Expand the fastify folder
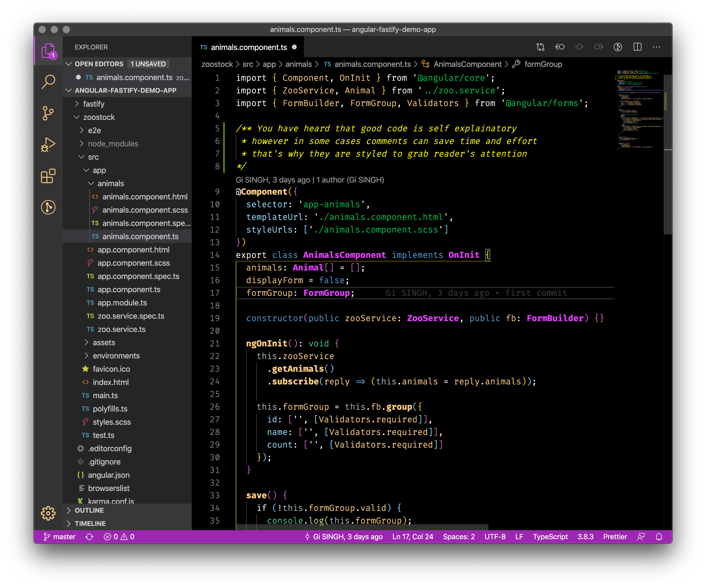This screenshot has width=706, height=588. 77,104
